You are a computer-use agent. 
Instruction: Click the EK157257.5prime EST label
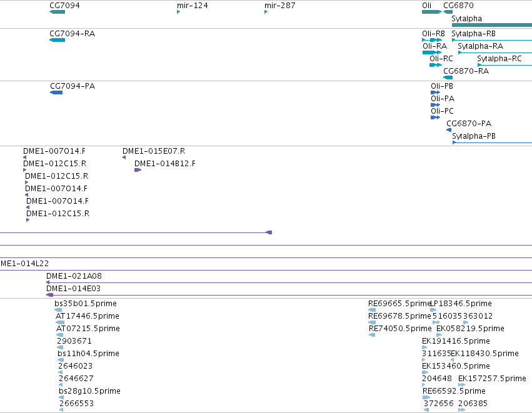[x=492, y=379]
